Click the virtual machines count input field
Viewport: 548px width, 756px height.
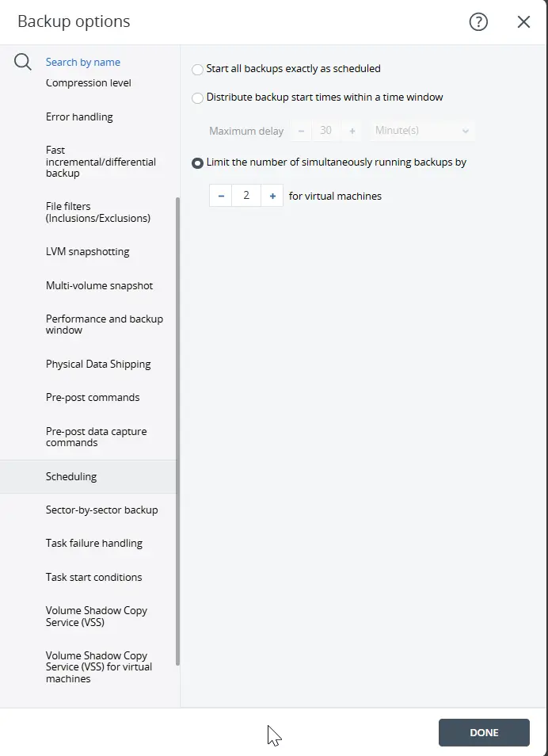(x=246, y=195)
